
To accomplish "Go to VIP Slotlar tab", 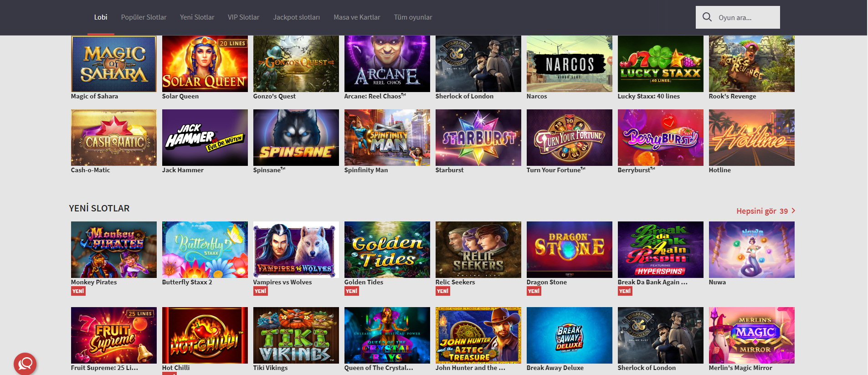I will coord(243,17).
